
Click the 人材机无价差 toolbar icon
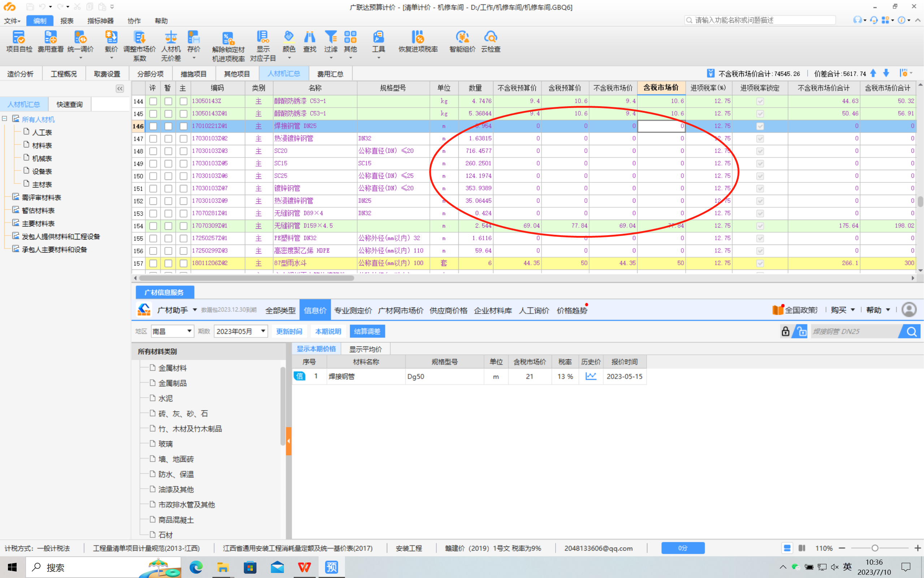point(171,46)
